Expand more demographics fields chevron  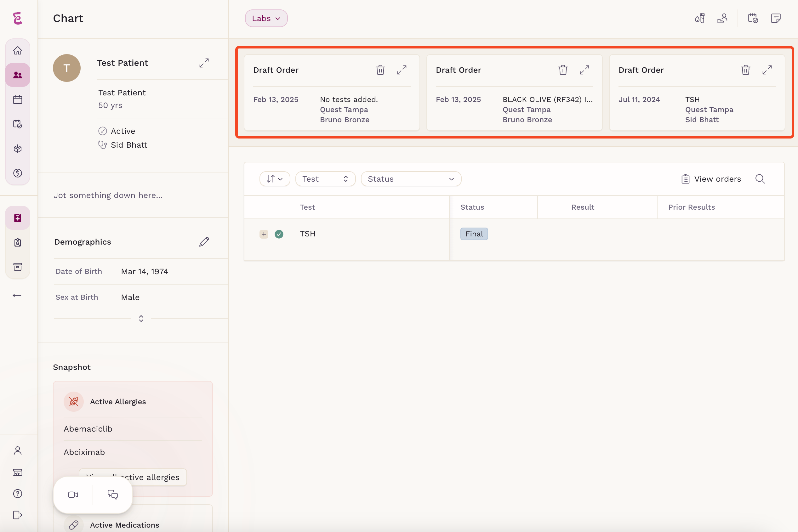141,319
